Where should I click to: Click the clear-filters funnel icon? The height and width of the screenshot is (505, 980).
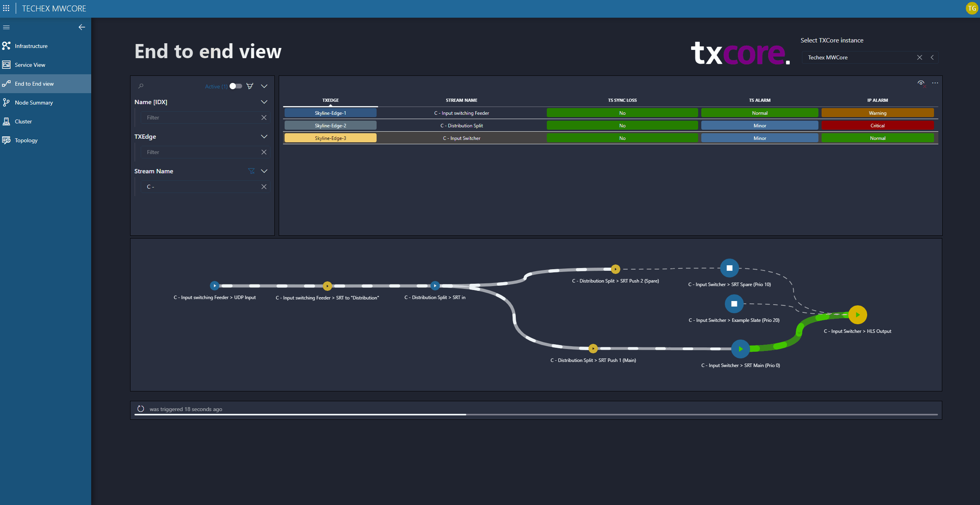[250, 86]
